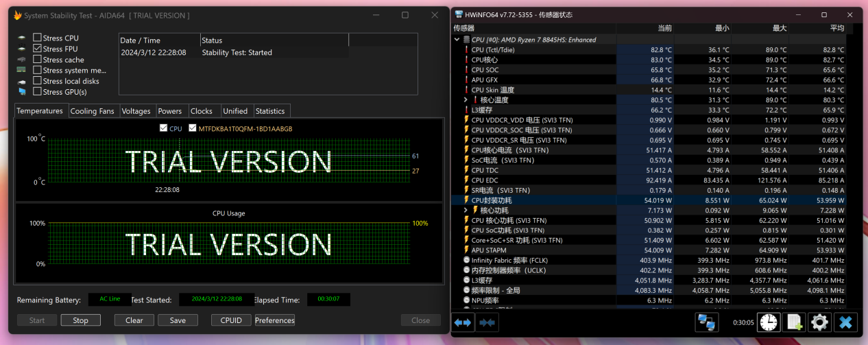Click HWiNFO log file save icon
This screenshot has width=868, height=345.
click(795, 322)
